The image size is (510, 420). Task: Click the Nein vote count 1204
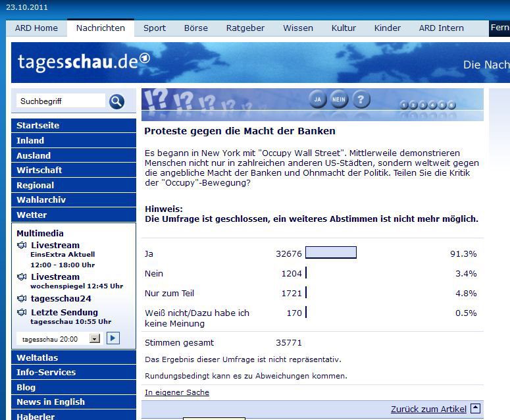tap(292, 274)
